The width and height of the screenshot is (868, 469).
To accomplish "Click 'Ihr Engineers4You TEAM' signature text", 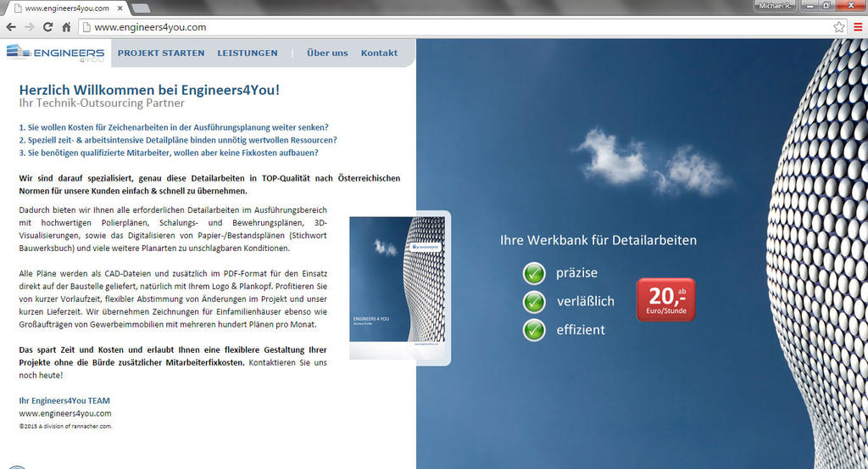I will point(64,401).
